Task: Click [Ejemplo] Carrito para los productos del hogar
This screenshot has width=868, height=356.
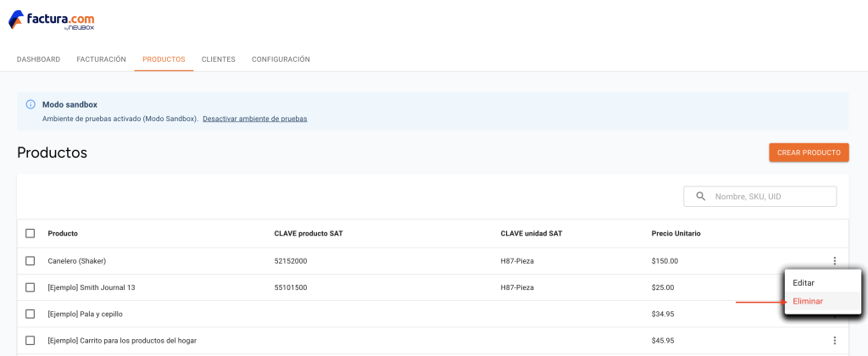Action: 122,341
